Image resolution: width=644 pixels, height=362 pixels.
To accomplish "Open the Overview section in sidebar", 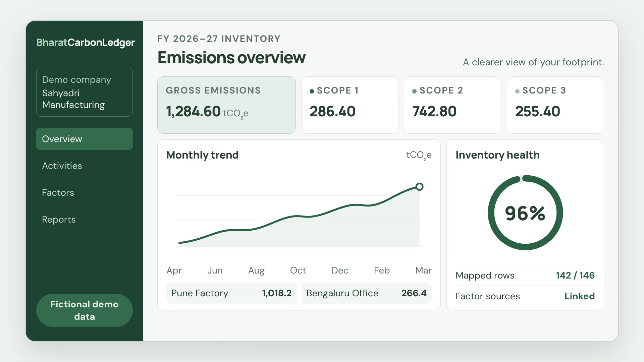I will pos(84,139).
